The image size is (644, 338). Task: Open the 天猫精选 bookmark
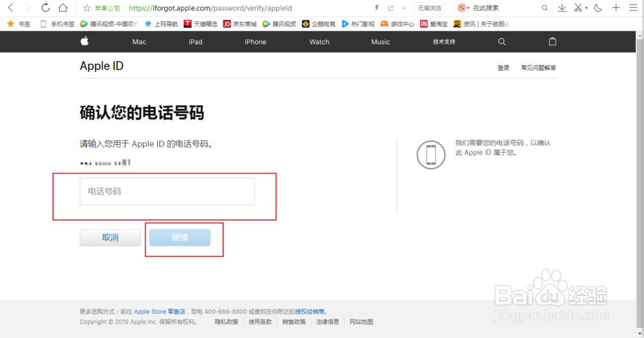(x=200, y=24)
